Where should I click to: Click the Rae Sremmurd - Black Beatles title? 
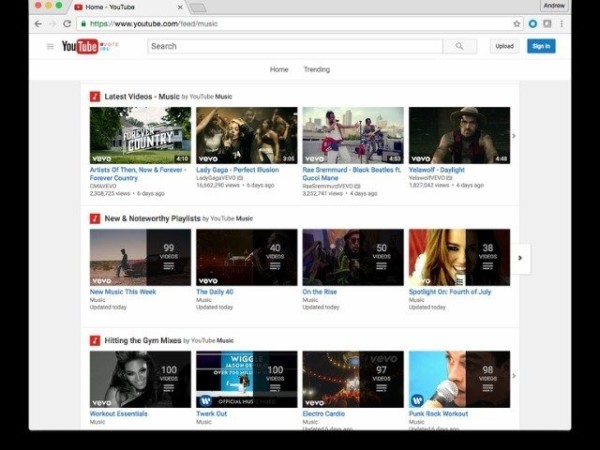click(352, 174)
